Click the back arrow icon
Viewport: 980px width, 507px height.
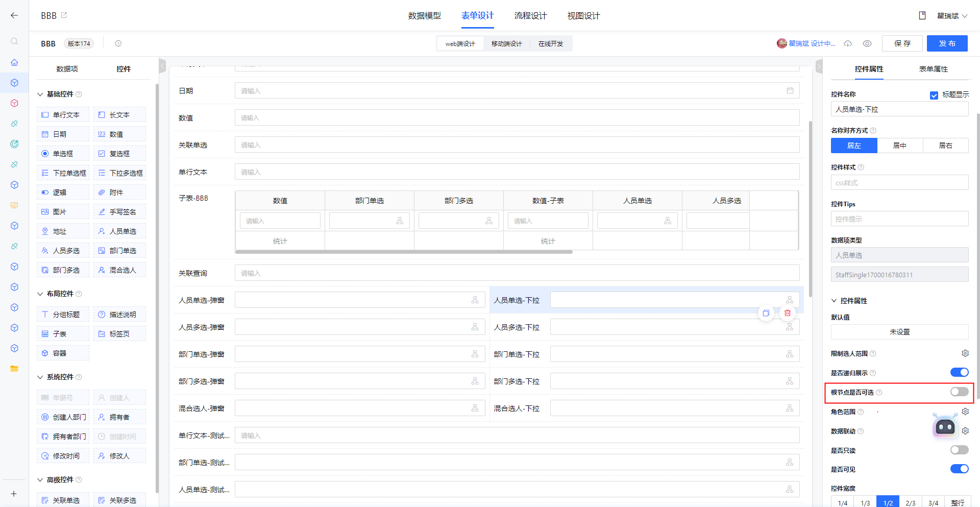[x=14, y=15]
